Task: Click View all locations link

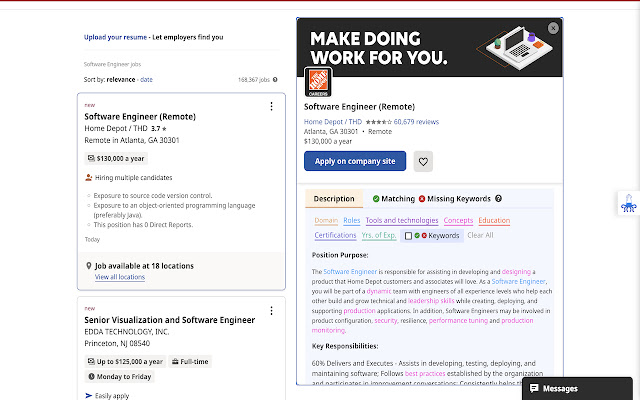Action: [x=120, y=277]
